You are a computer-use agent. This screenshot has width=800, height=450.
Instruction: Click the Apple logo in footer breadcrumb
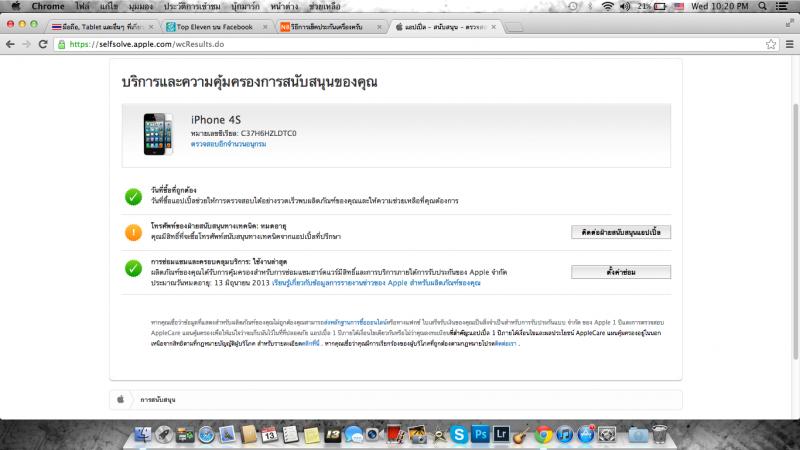[120, 399]
